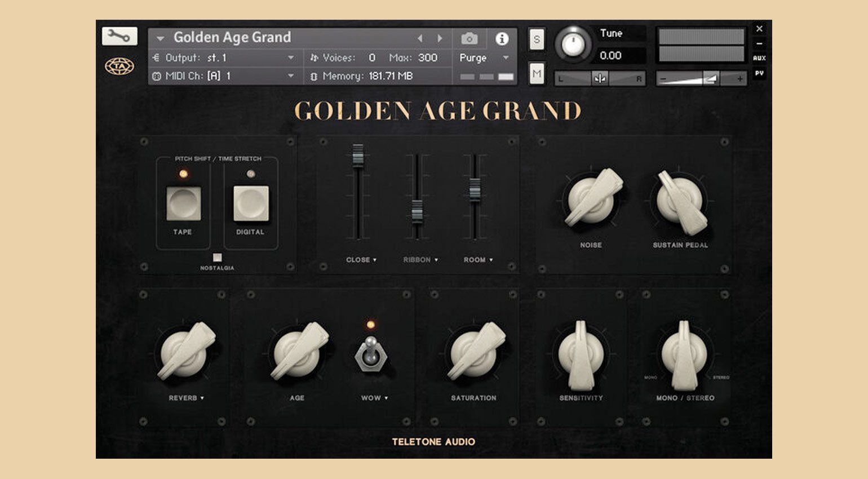Enable the TAPE pitch shift button

pos(183,204)
